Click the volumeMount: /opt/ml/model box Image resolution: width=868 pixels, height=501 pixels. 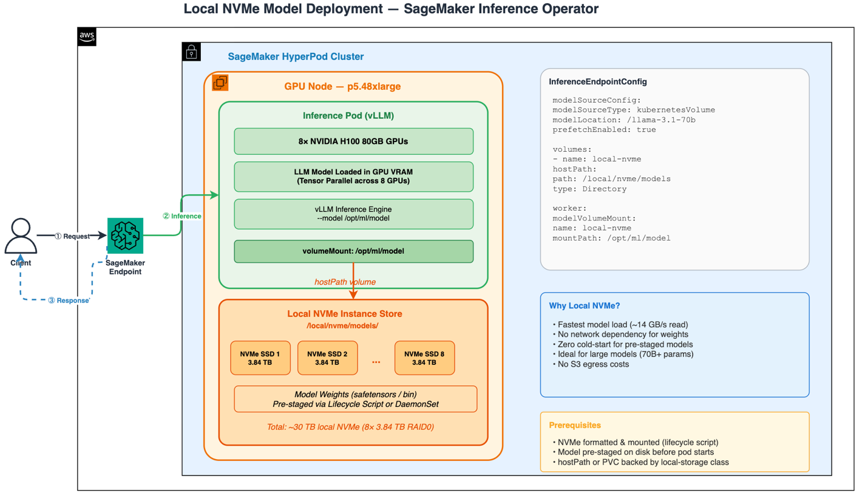tap(353, 251)
